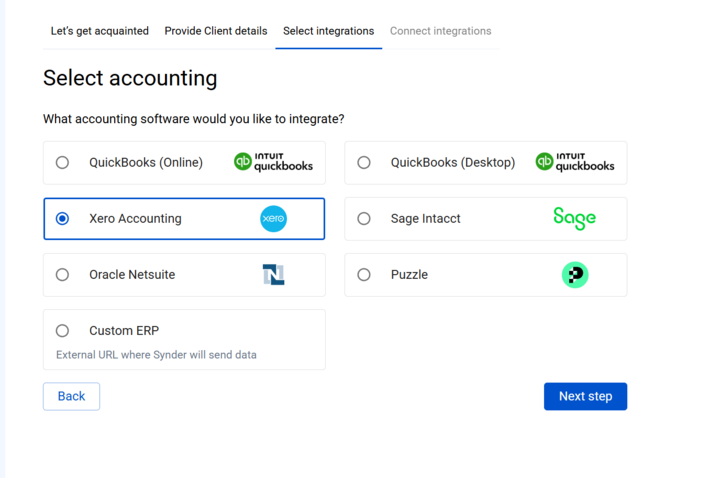Click the green Sage logo
Screen dimensions: 720x478
[x=574, y=218]
